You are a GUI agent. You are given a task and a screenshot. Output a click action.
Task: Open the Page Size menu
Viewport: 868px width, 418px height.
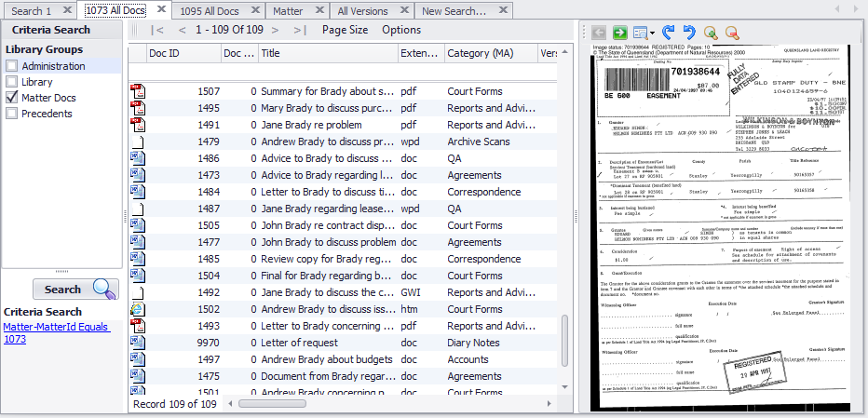pyautogui.click(x=345, y=30)
